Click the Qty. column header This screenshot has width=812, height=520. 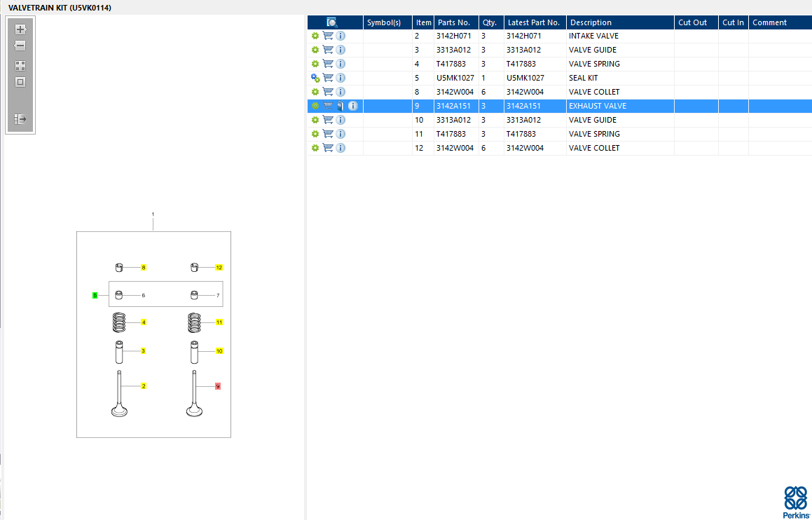(489, 22)
